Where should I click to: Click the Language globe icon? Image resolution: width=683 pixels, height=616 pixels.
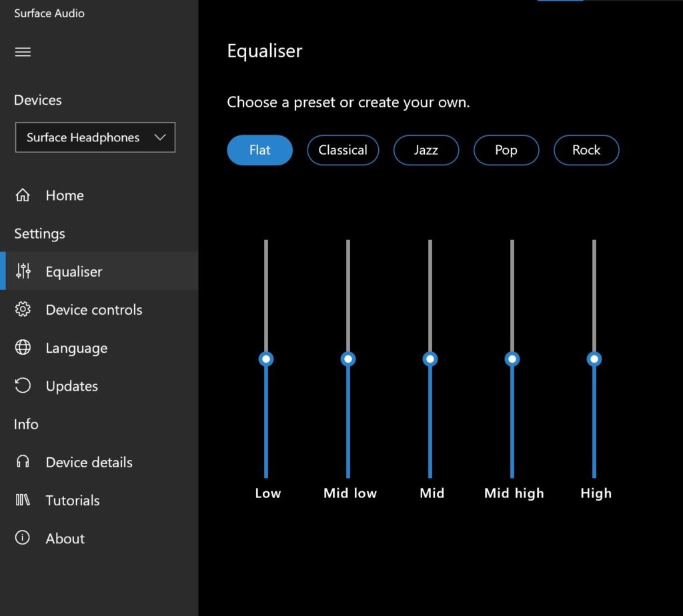click(x=23, y=347)
